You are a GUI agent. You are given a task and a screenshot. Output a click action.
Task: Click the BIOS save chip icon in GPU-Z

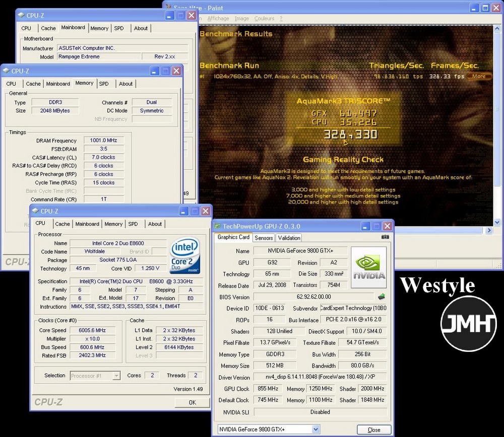[x=381, y=297]
